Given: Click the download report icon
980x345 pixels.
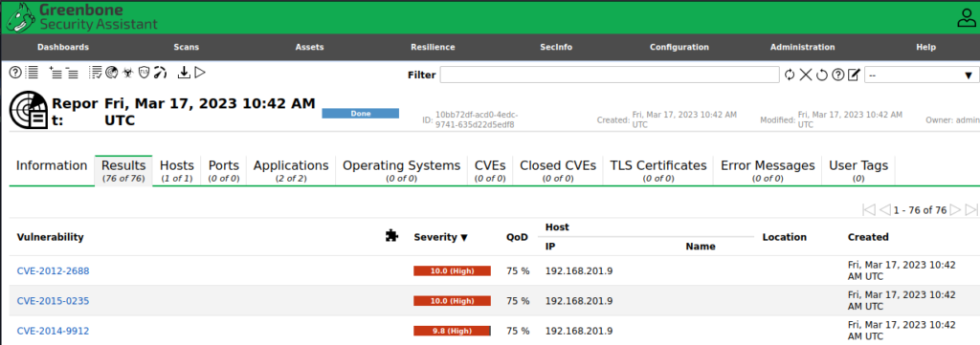Looking at the screenshot, I should pos(183,73).
